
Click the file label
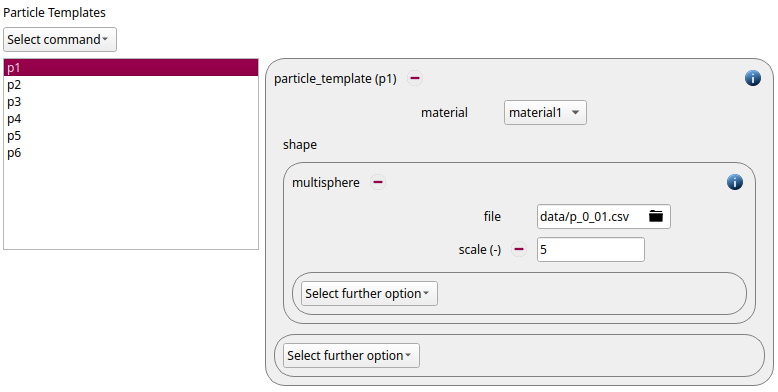492,216
